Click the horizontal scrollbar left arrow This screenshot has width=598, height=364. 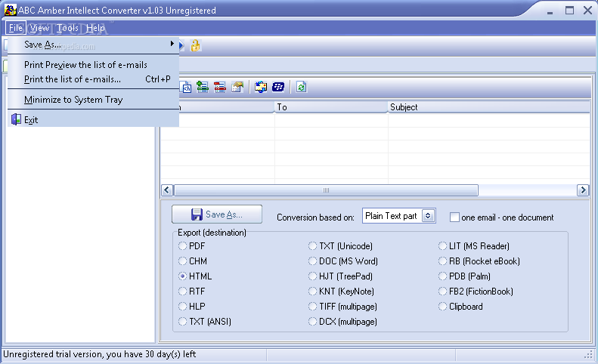167,190
